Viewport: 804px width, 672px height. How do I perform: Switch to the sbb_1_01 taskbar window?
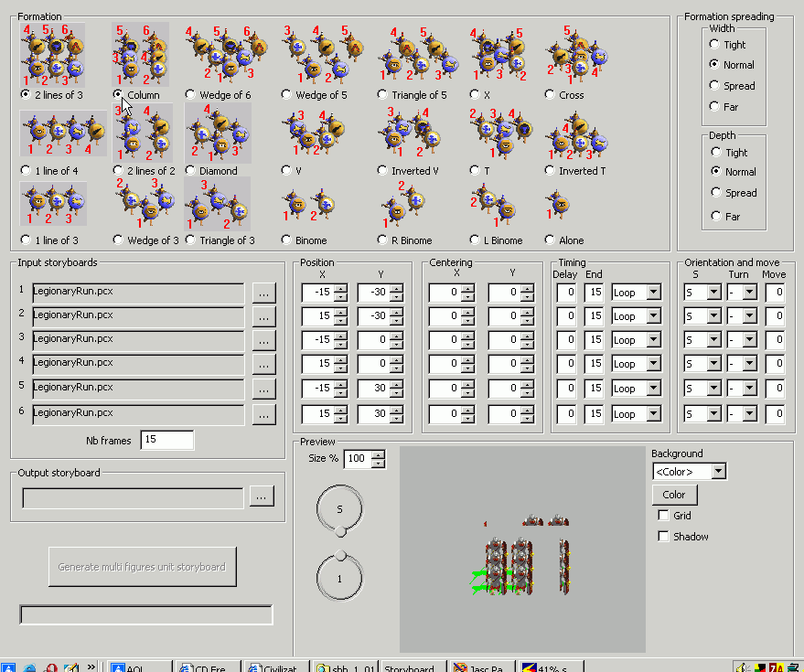click(x=346, y=667)
